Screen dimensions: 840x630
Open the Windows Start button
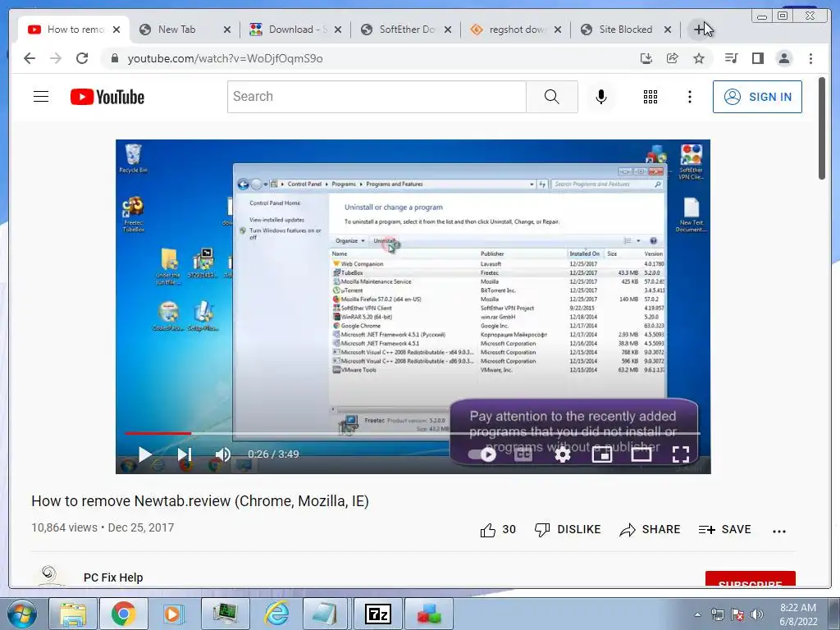pyautogui.click(x=21, y=614)
